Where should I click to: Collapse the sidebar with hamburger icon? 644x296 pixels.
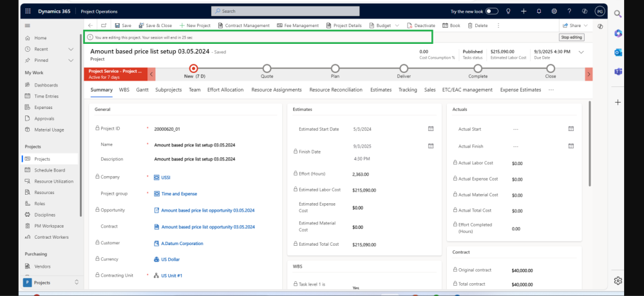pyautogui.click(x=28, y=26)
